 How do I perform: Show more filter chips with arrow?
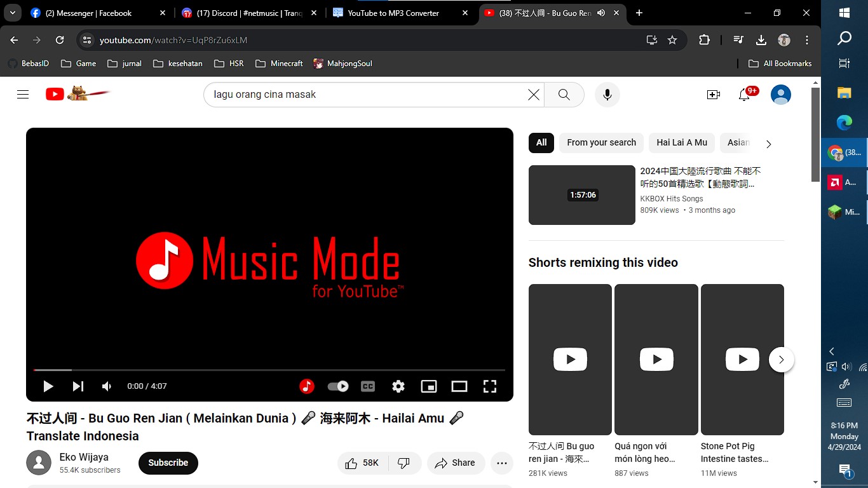click(x=768, y=144)
